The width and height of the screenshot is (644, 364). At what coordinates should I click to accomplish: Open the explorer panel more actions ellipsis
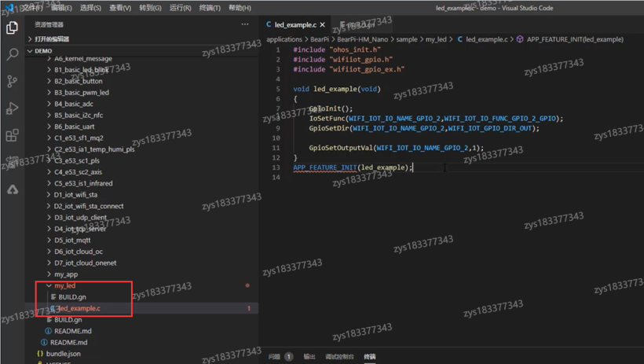(x=245, y=24)
